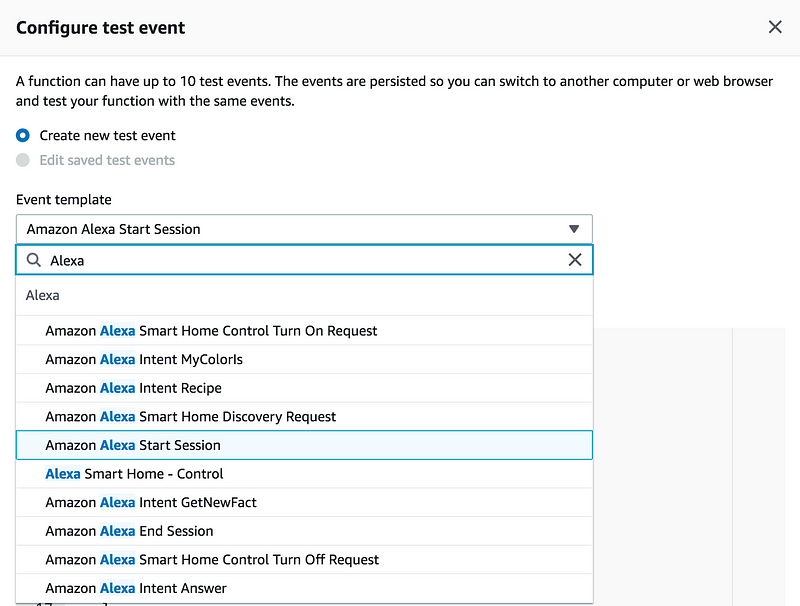The width and height of the screenshot is (800, 606).
Task: Clear the Alexa search text
Action: click(x=575, y=260)
